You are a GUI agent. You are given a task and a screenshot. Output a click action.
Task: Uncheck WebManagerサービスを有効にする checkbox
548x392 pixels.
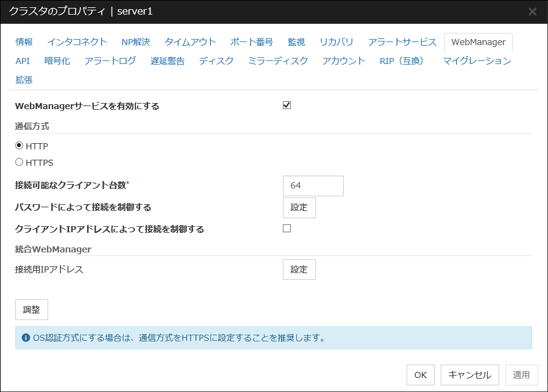[287, 105]
